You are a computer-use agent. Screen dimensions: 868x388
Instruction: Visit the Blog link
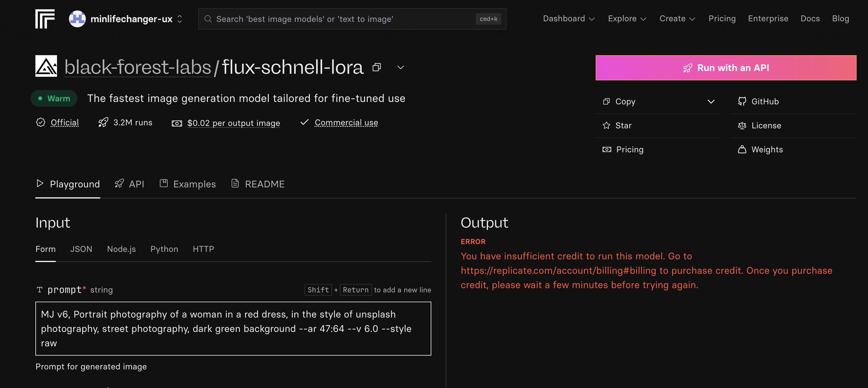[840, 19]
